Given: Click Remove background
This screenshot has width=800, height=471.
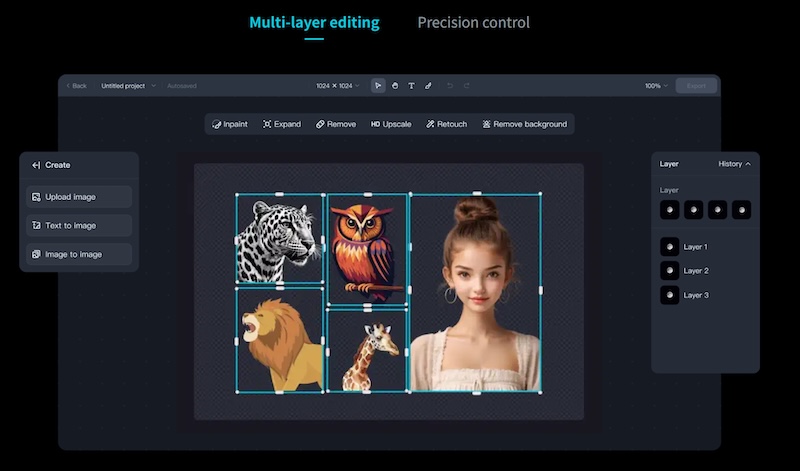Looking at the screenshot, I should [524, 124].
